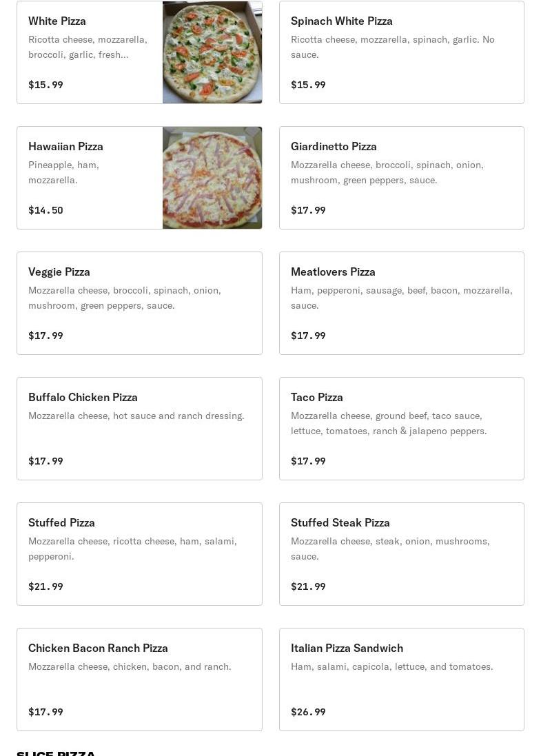Click the $14.50 price on Hawaiian Pizza

(45, 210)
